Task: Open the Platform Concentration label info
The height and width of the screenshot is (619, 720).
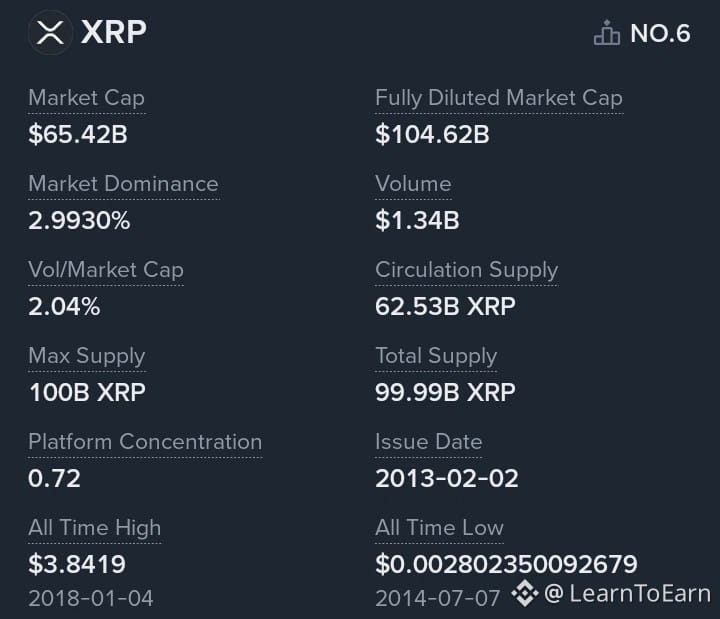Action: pos(145,442)
